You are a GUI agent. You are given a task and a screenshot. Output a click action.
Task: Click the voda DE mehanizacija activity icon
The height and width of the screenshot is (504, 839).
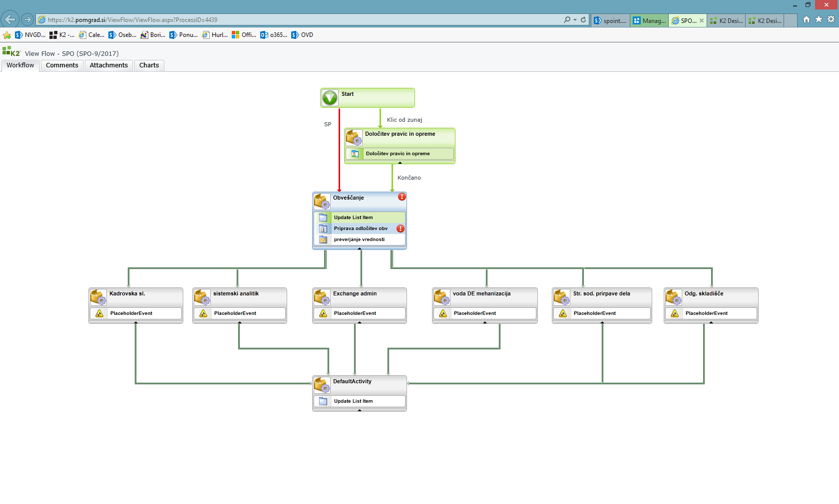(x=441, y=297)
